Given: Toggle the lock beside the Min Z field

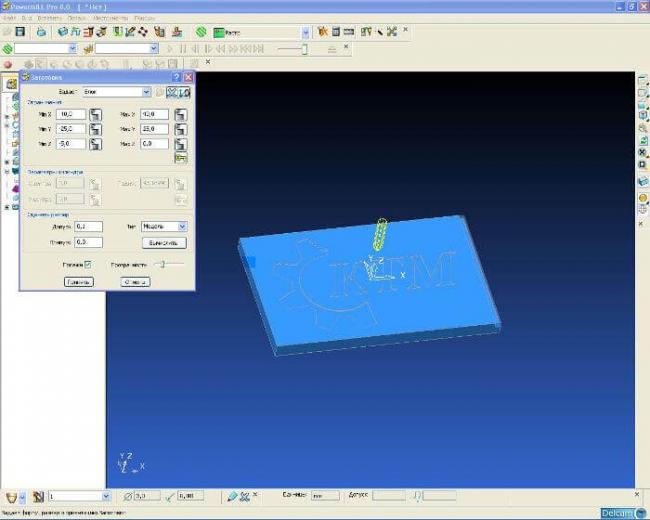Looking at the screenshot, I should point(95,144).
